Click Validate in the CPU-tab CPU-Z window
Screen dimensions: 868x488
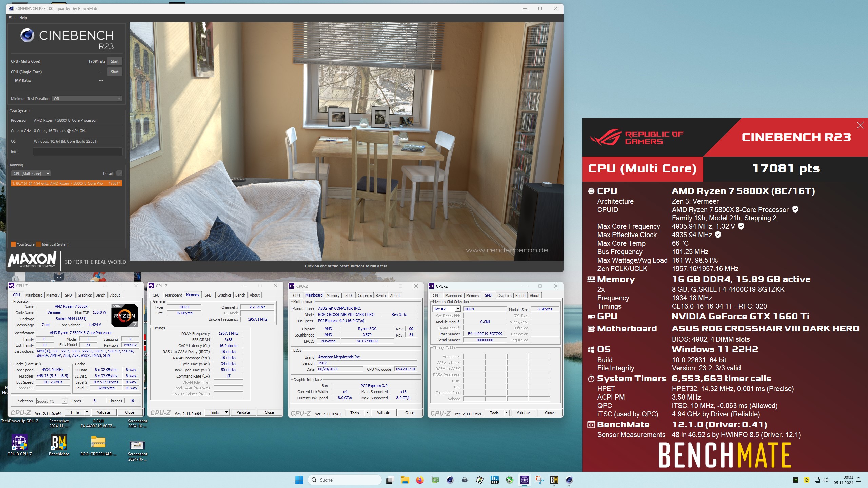103,412
